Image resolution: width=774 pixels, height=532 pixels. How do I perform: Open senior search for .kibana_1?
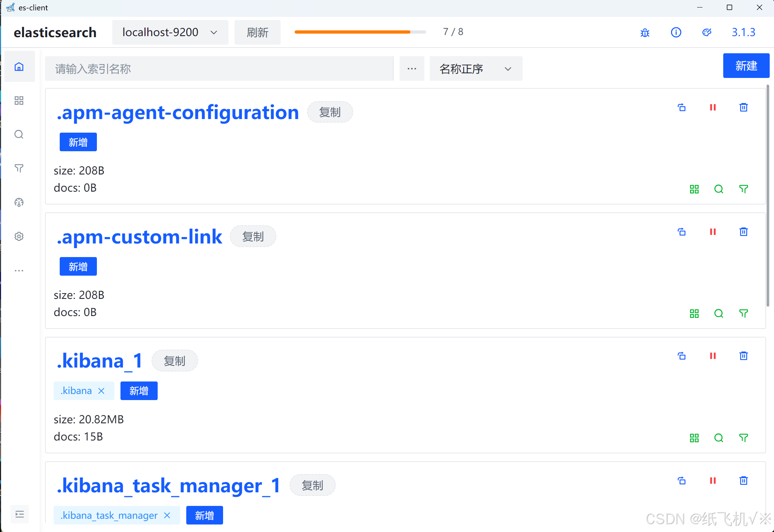744,438
